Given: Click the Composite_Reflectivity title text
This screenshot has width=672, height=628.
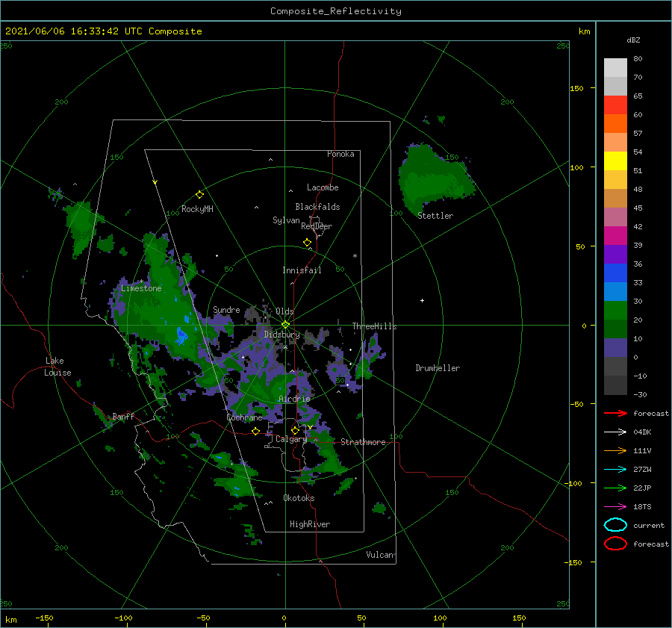Looking at the screenshot, I should pyautogui.click(x=336, y=11).
